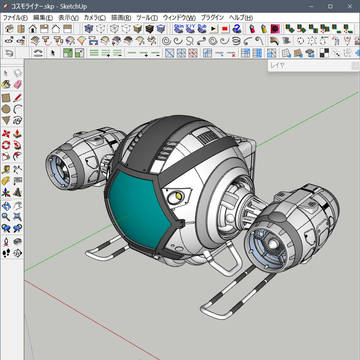This screenshot has width=360, height=360.
Task: Select the red circular Rotate tool
Action: [6, 145]
